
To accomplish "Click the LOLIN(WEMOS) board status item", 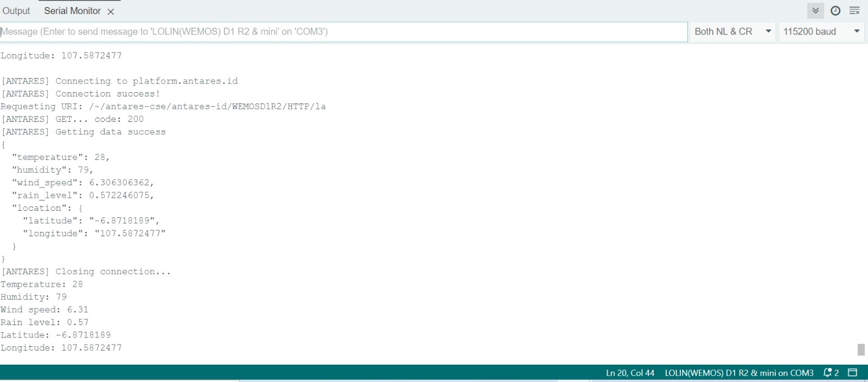I will pyautogui.click(x=739, y=373).
